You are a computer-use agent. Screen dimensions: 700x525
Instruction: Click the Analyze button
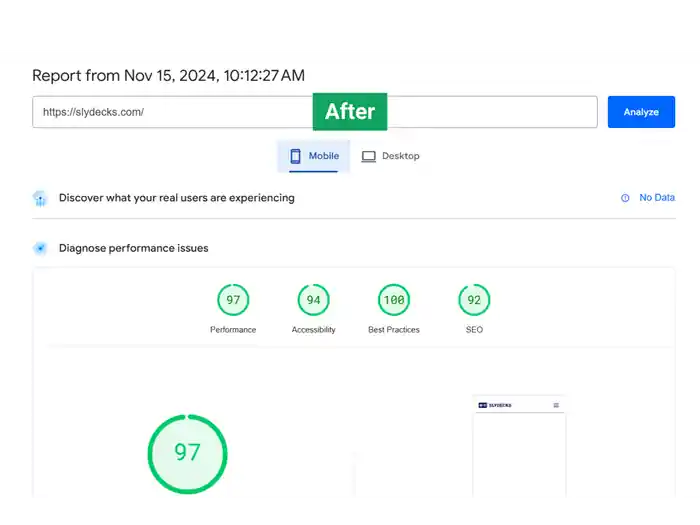point(641,112)
